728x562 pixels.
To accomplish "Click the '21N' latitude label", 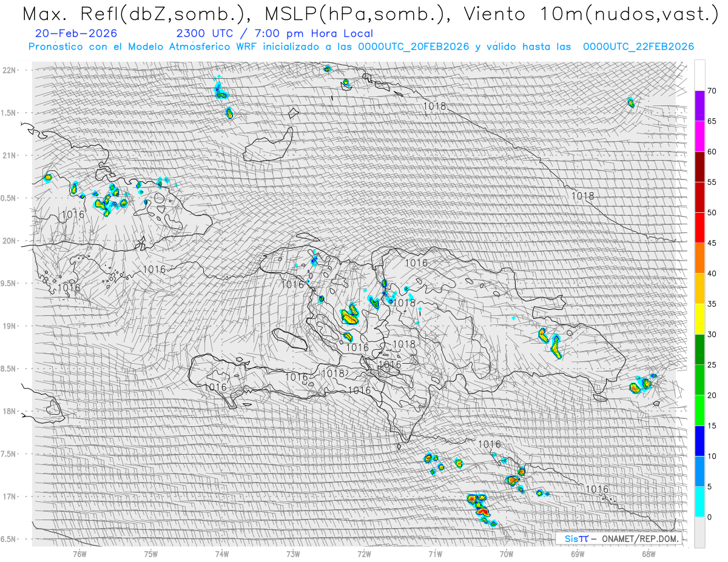I will [x=10, y=155].
